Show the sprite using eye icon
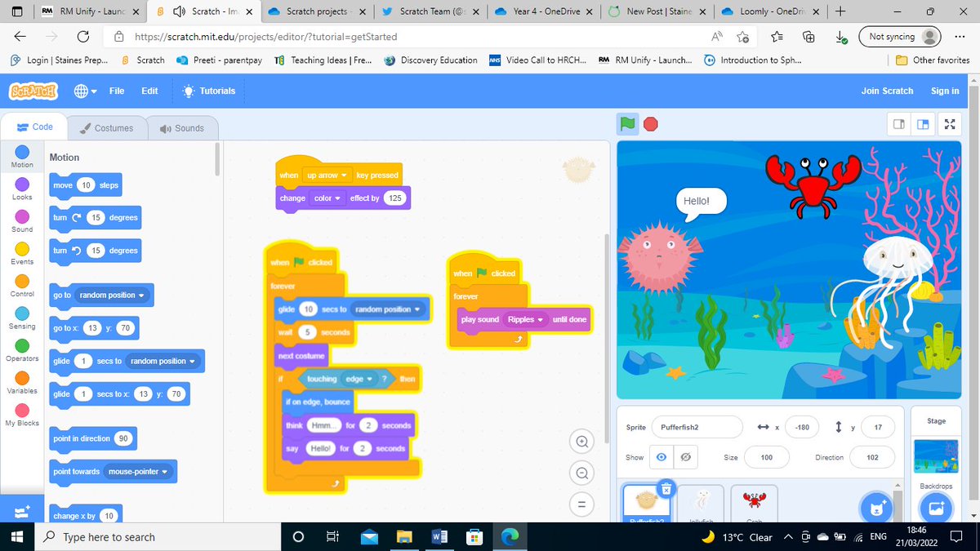980x551 pixels. tap(661, 457)
